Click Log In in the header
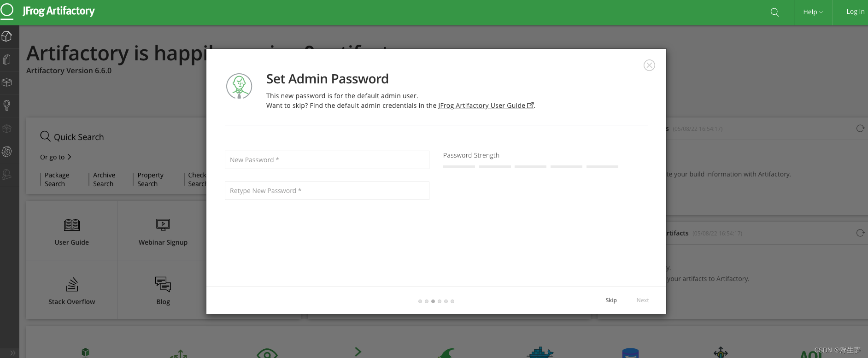The image size is (868, 358). 855,12
